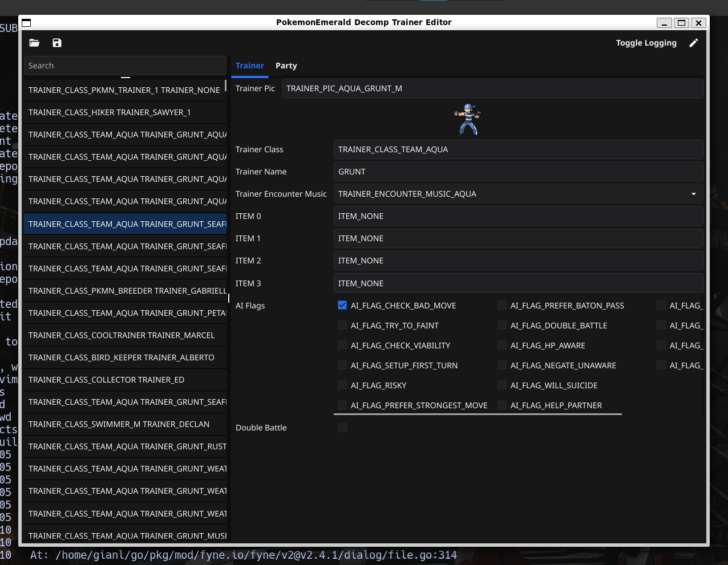Select the Trainer tab

tap(250, 66)
